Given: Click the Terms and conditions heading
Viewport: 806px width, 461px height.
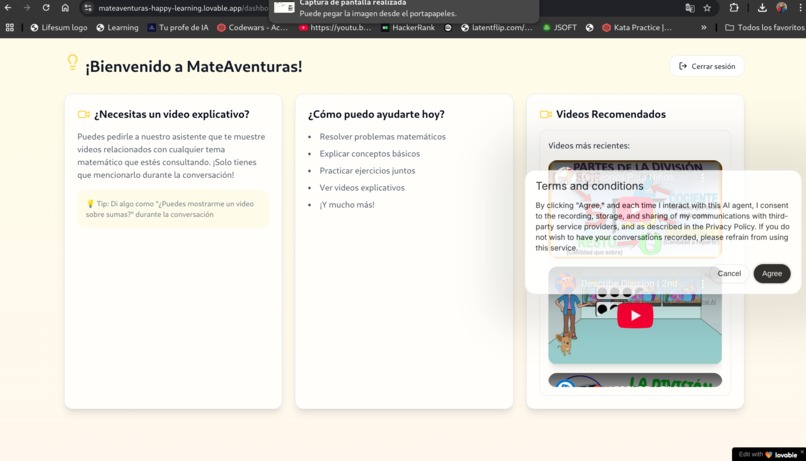Looking at the screenshot, I should tap(589, 186).
